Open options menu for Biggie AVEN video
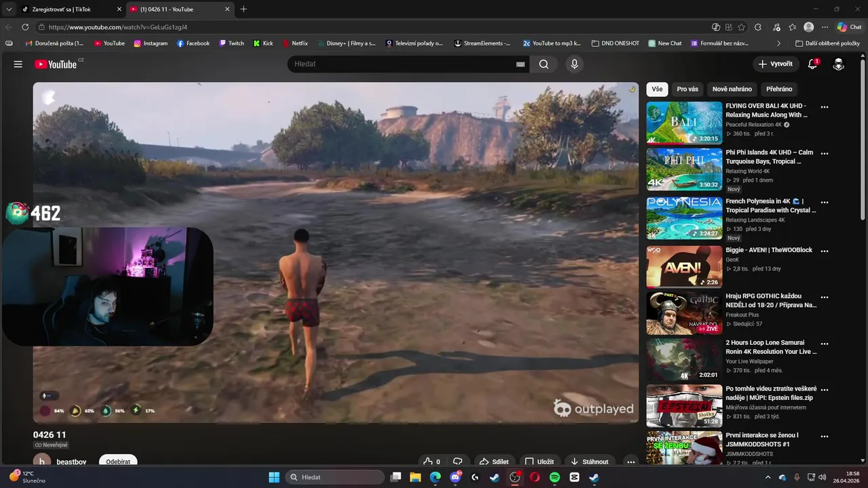 click(825, 251)
